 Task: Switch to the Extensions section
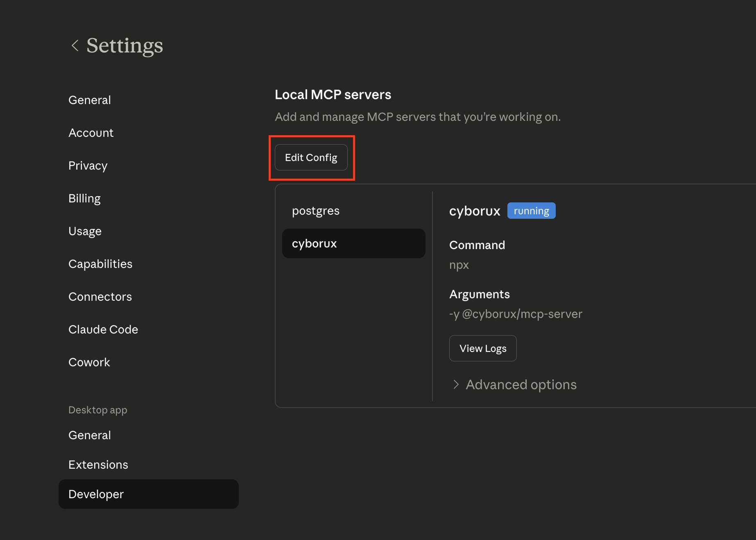[98, 465]
